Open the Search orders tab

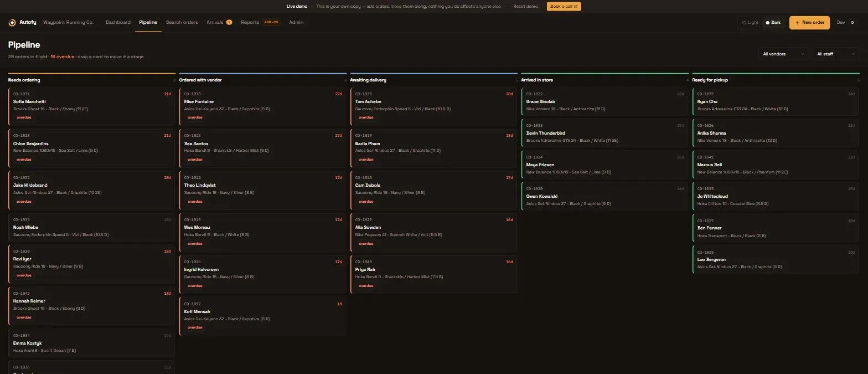tap(182, 23)
